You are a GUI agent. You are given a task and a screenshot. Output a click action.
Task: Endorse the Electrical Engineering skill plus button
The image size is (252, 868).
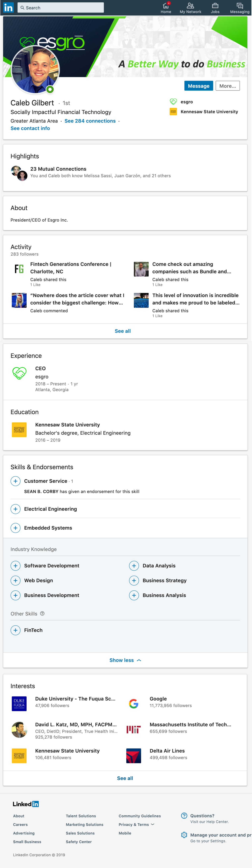pos(15,509)
